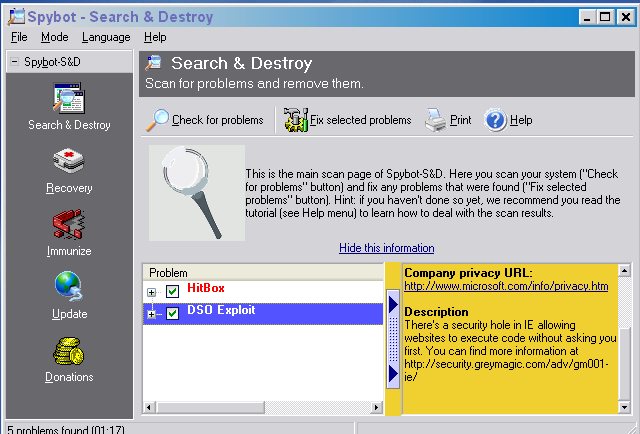
Task: Open the Recovery section icon
Action: pos(68,164)
